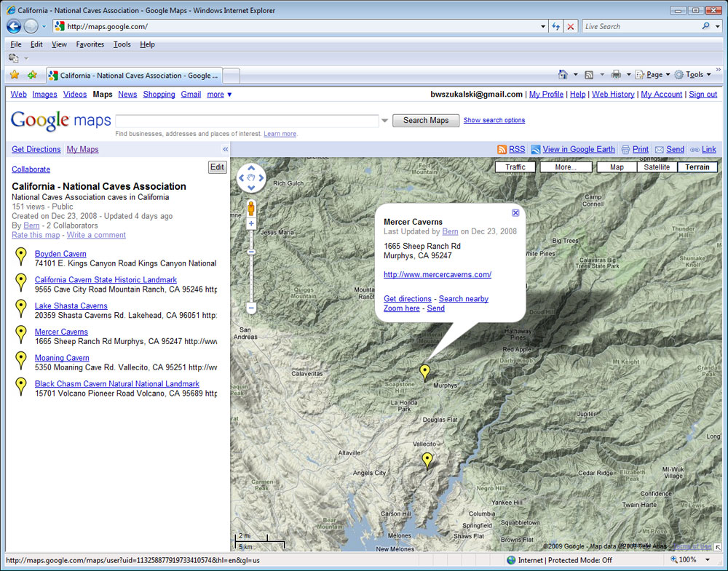The height and width of the screenshot is (571, 728).
Task: Click the map zoom slider handle
Action: [x=251, y=252]
